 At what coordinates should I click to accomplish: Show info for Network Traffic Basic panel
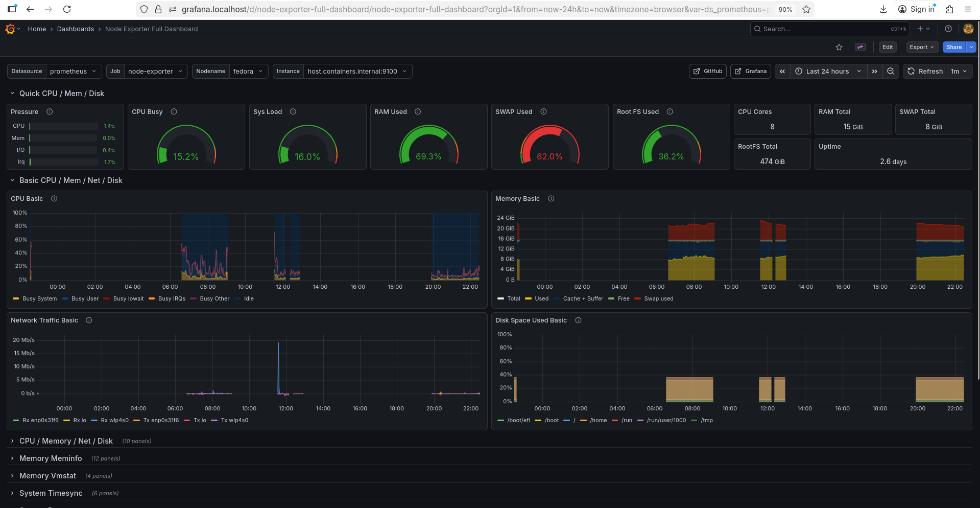(x=89, y=320)
